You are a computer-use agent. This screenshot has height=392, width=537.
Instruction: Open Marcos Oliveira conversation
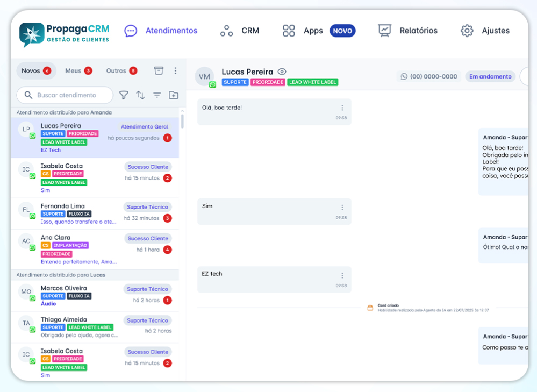click(95, 296)
